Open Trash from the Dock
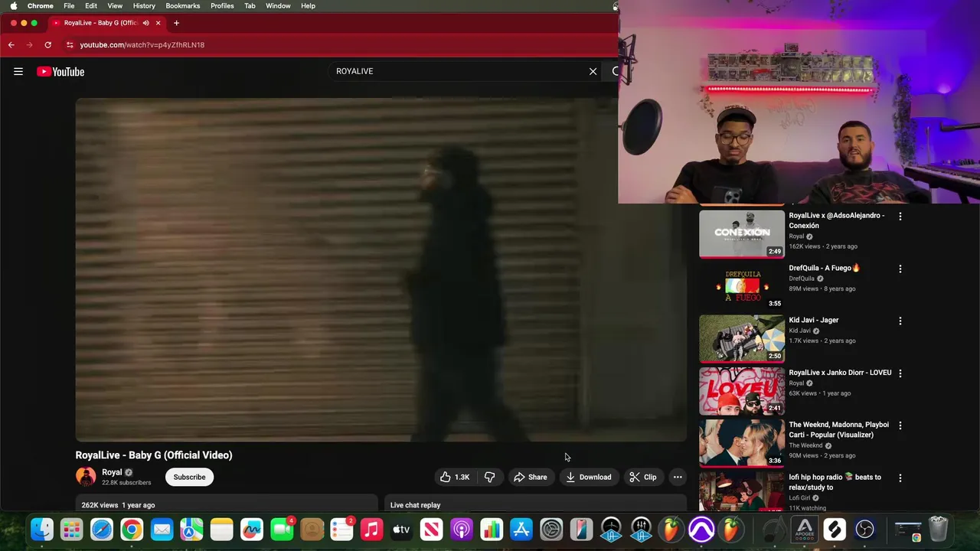 point(938,529)
